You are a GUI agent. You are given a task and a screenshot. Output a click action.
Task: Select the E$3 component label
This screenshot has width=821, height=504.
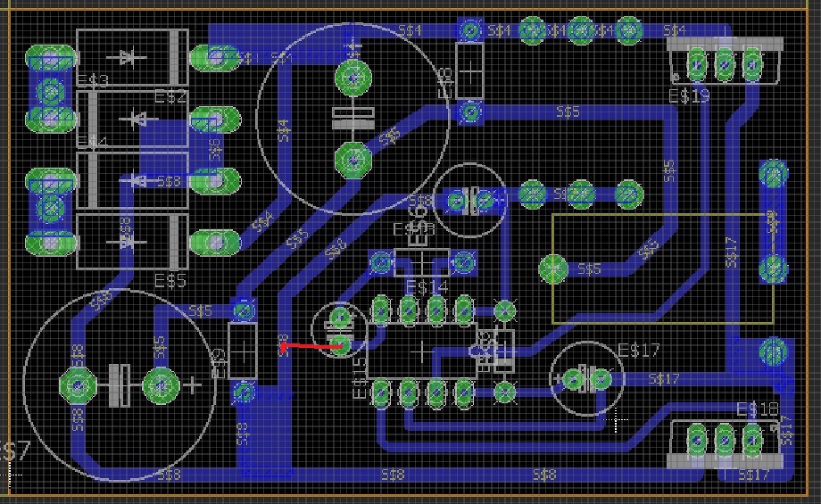point(93,80)
